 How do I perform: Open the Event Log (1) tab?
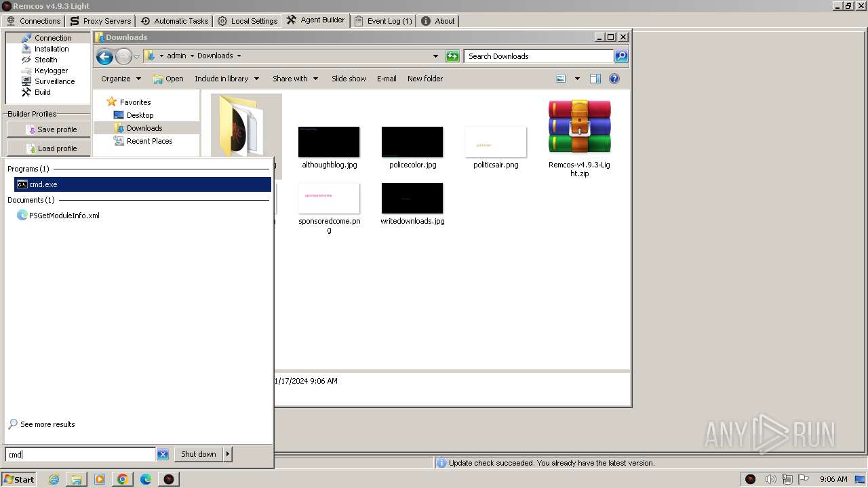click(383, 21)
